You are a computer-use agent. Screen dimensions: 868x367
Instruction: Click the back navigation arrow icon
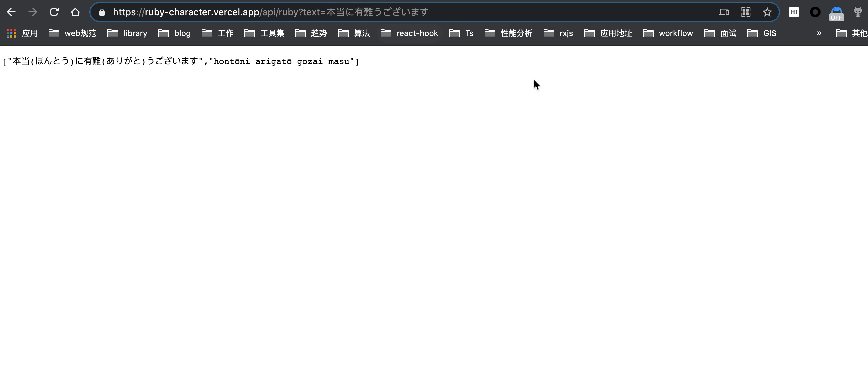pos(12,12)
